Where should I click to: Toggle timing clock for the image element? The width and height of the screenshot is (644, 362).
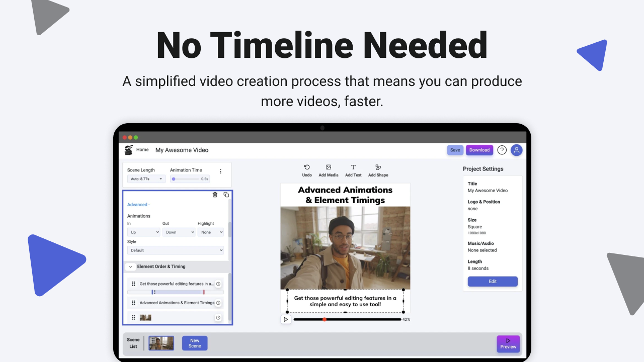click(218, 318)
